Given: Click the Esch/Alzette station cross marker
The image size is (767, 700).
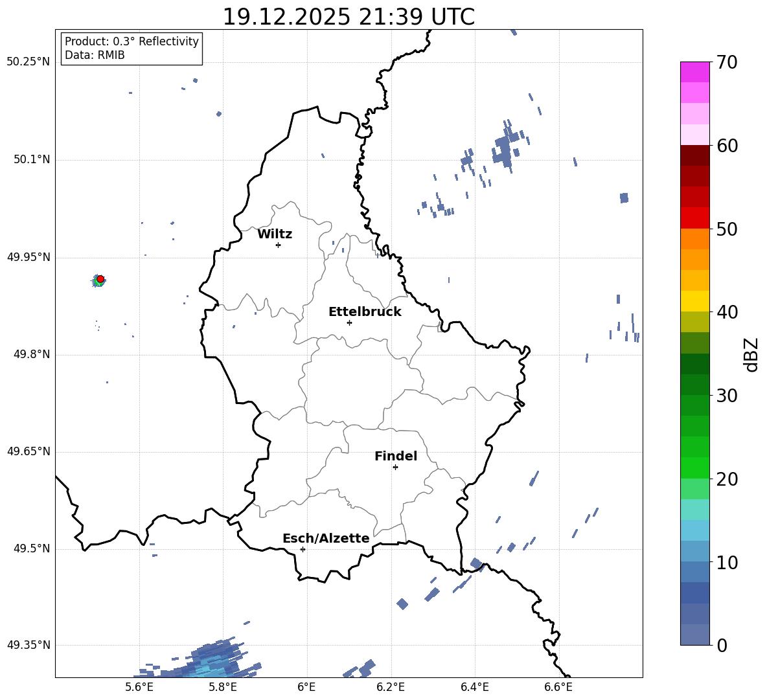Looking at the screenshot, I should [303, 549].
